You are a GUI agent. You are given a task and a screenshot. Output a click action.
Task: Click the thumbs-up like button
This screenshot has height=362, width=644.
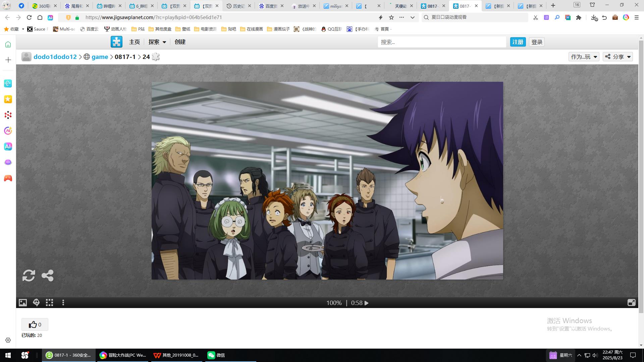[35, 324]
